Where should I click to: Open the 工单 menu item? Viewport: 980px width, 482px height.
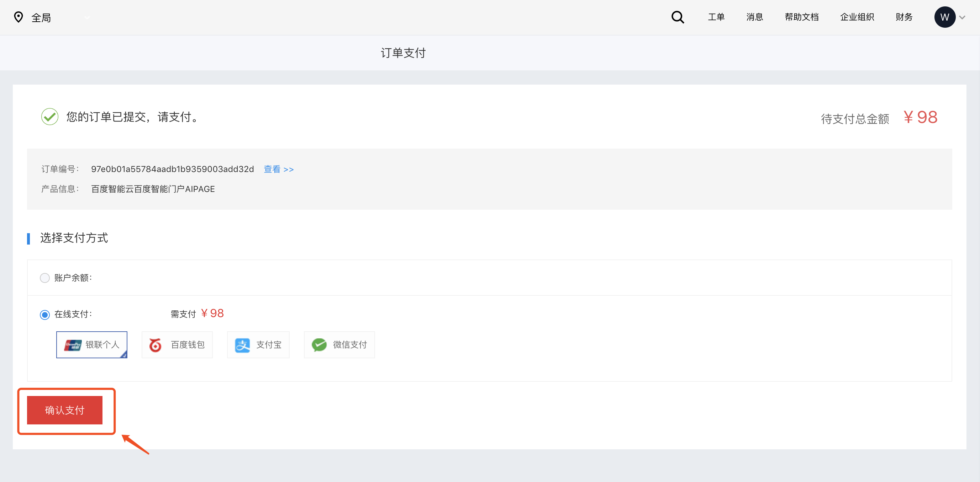pos(716,17)
